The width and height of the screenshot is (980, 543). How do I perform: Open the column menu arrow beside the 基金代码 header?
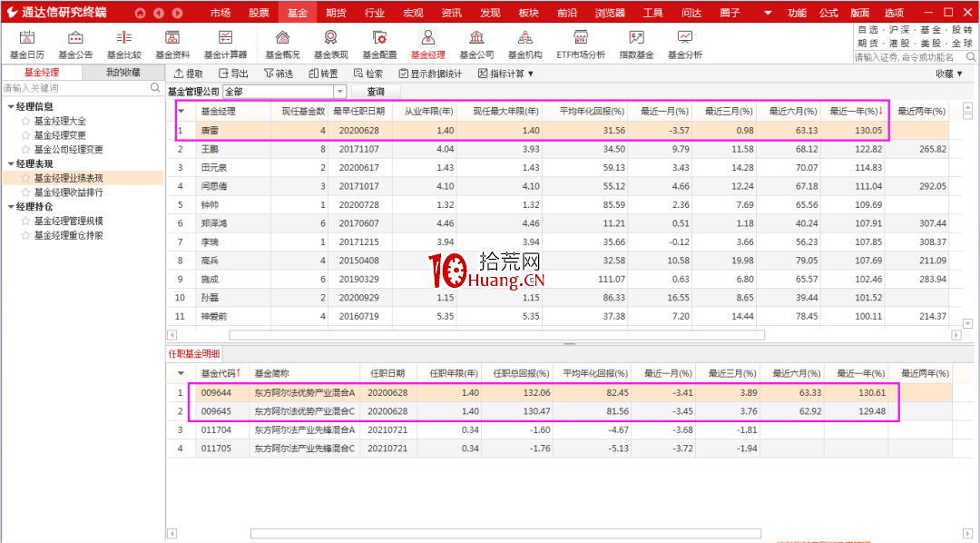point(181,373)
